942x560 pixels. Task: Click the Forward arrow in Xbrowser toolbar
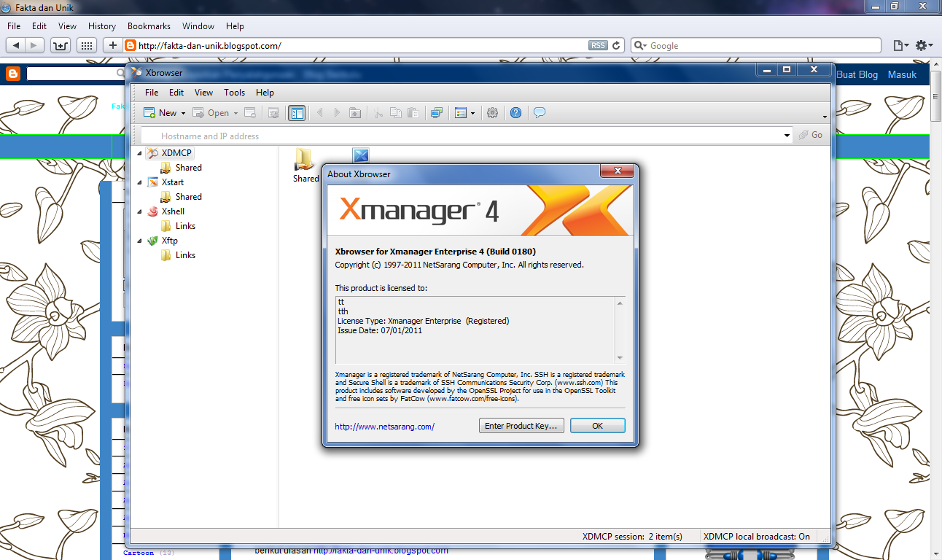tap(337, 113)
